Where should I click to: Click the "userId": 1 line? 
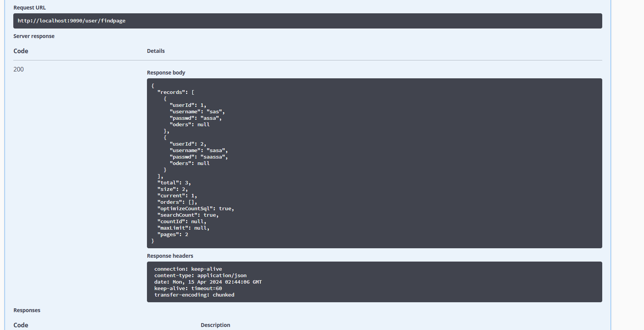coord(188,105)
